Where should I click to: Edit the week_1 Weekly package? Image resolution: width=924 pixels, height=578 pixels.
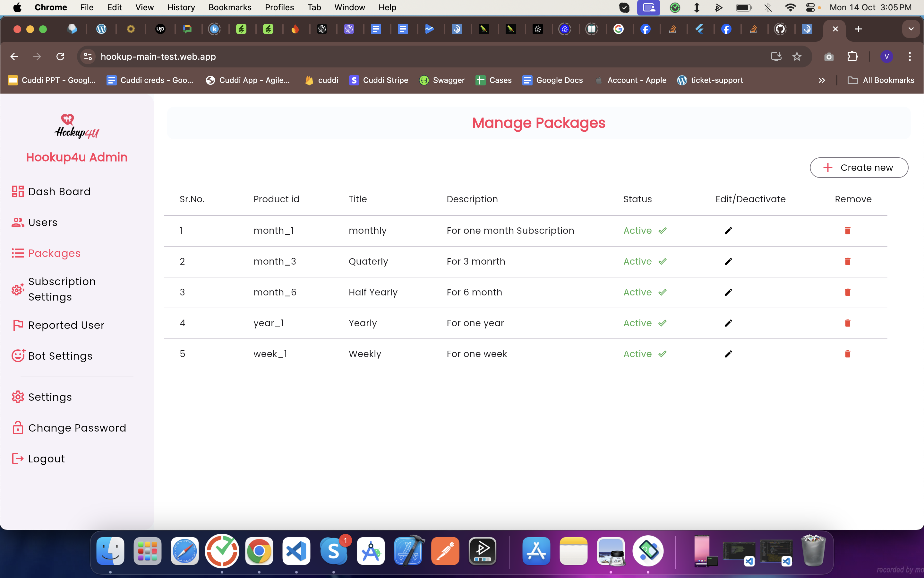coord(728,354)
